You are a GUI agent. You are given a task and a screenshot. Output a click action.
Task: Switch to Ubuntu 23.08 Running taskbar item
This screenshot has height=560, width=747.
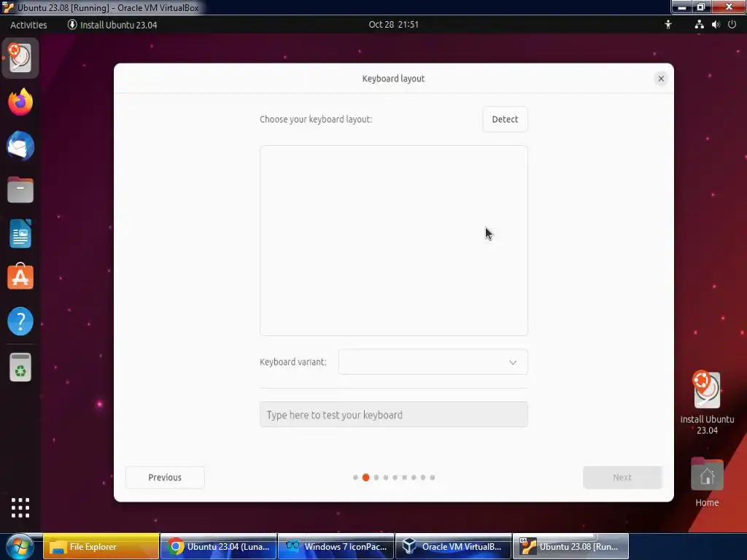pos(570,547)
